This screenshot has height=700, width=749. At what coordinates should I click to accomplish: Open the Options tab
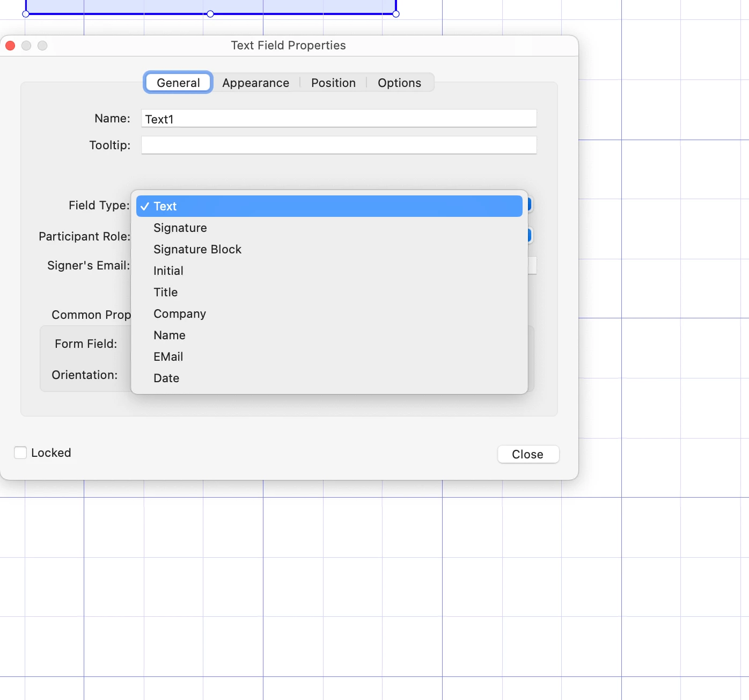pyautogui.click(x=399, y=83)
